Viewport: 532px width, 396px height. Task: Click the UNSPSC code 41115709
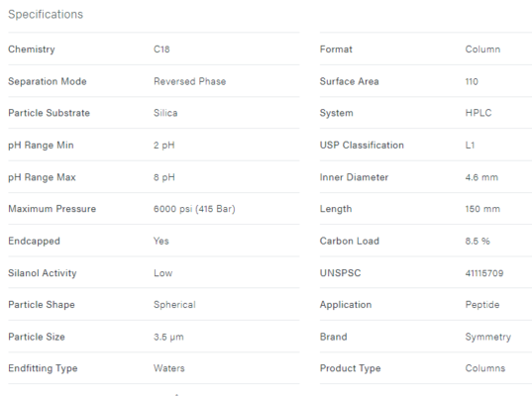[x=484, y=273]
